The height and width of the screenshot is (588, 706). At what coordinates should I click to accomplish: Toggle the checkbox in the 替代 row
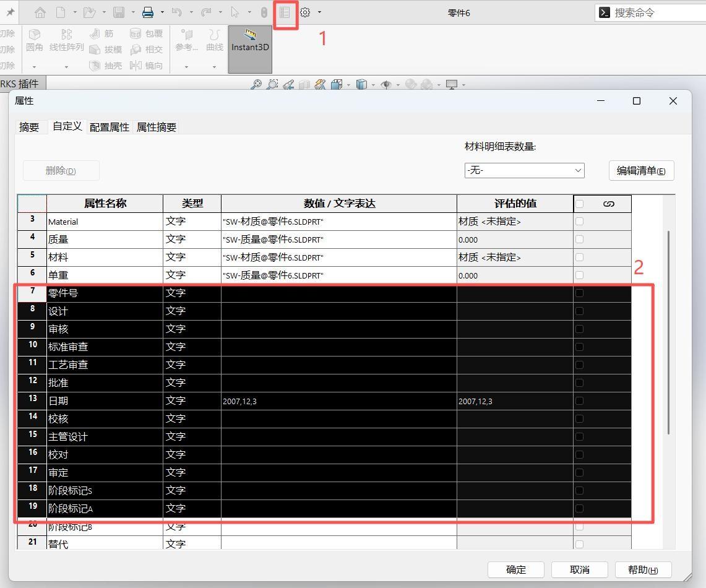[x=580, y=544]
